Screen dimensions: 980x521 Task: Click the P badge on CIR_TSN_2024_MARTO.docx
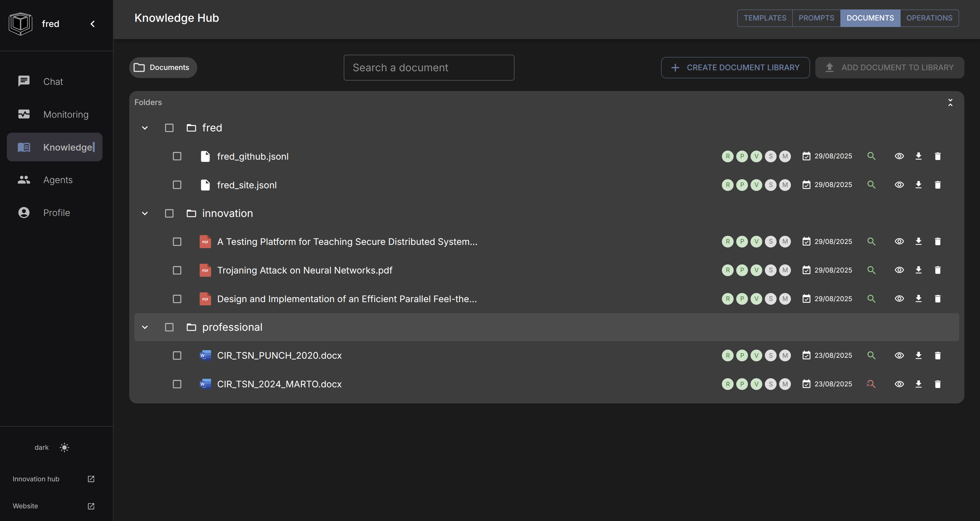pos(742,384)
